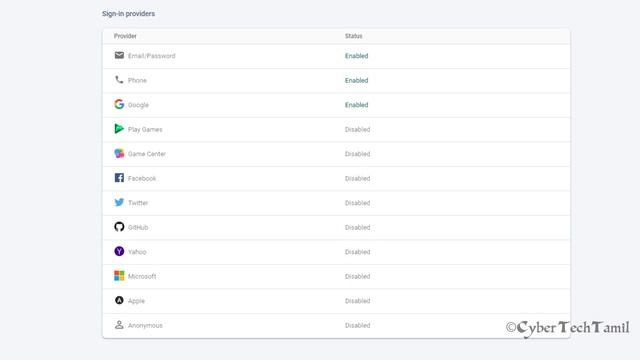Click the Play Games triangle icon

(119, 129)
